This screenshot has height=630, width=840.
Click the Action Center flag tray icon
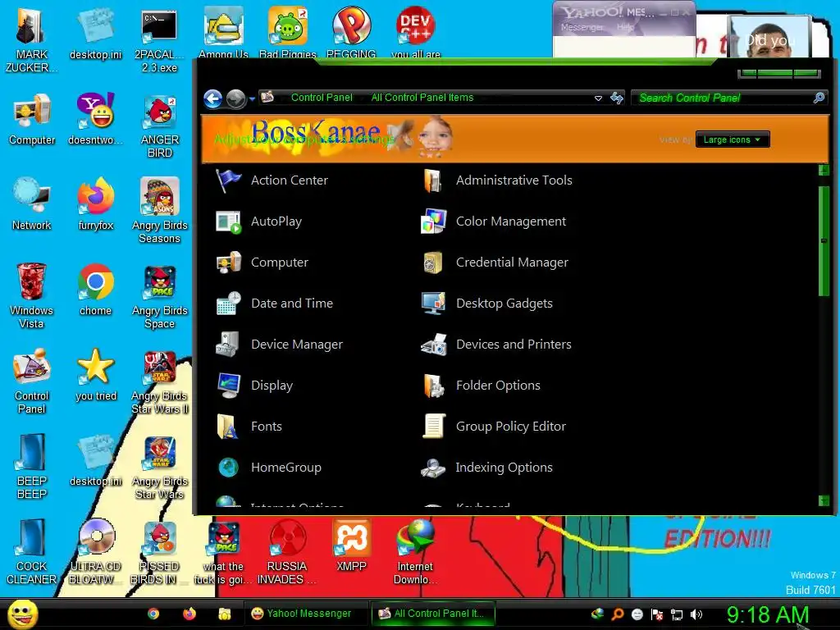657,614
